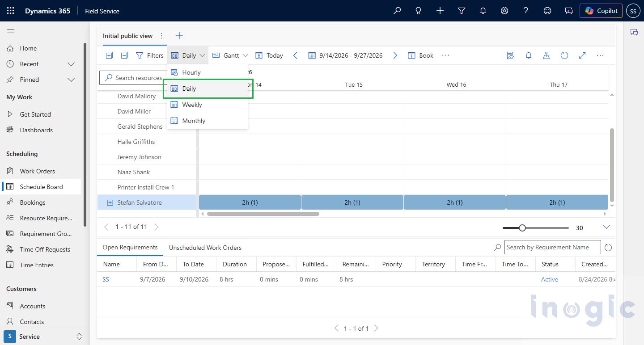Image resolution: width=644 pixels, height=345 pixels.
Task: Open the SS requirement link
Action: click(x=106, y=279)
